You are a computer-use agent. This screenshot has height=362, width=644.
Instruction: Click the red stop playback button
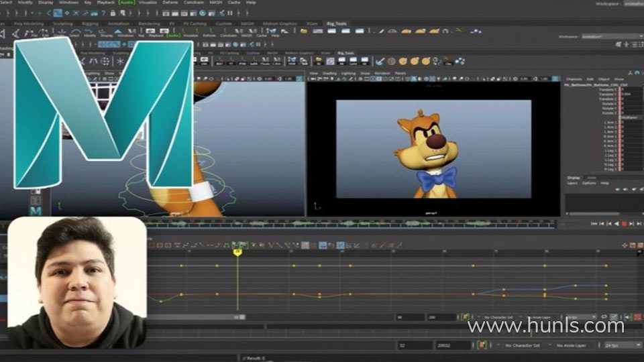click(625, 224)
